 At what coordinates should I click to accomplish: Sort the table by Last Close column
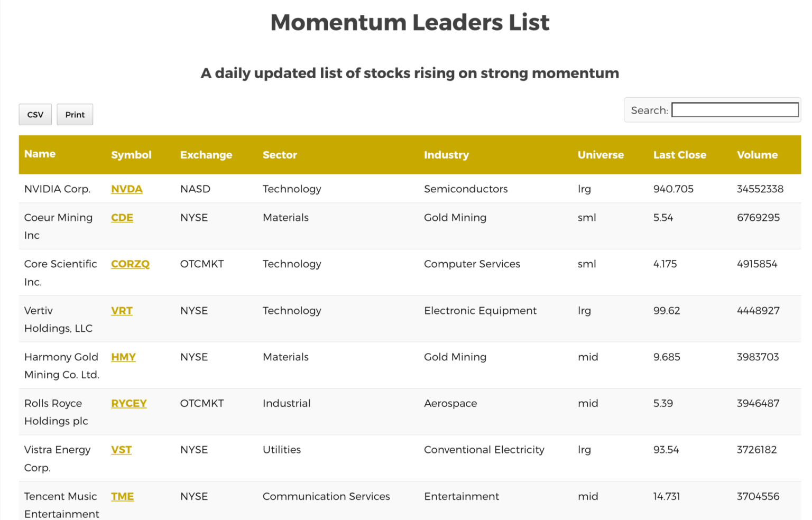coord(680,154)
